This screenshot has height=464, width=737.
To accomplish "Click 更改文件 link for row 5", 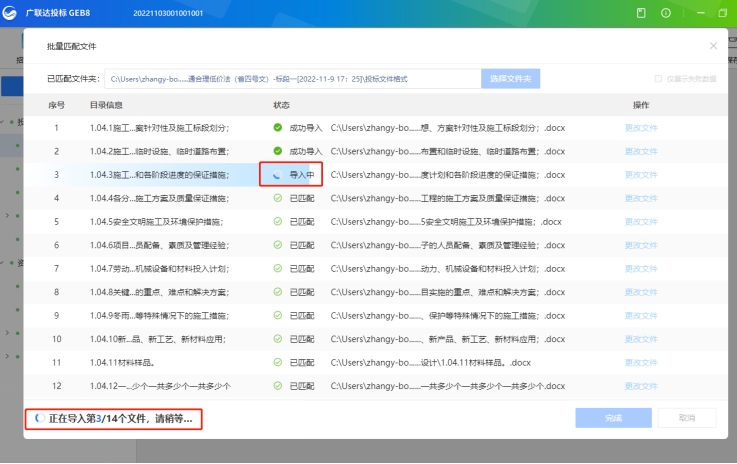I will point(641,221).
